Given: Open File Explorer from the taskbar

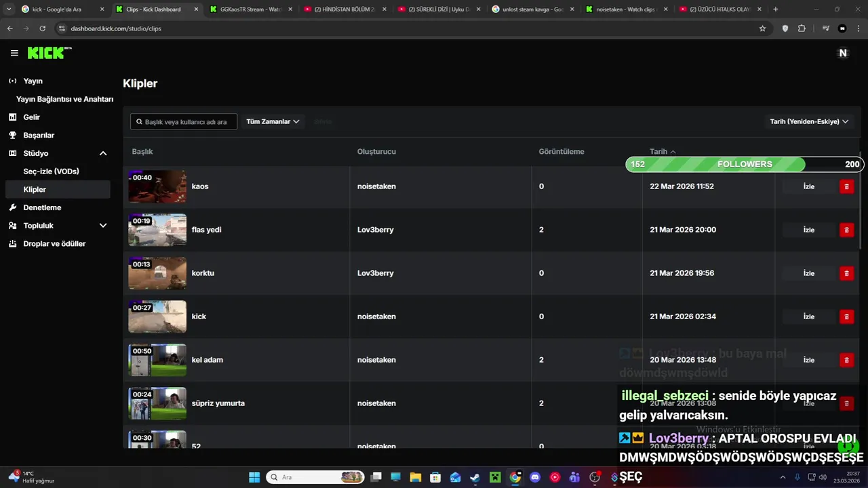Looking at the screenshot, I should [416, 477].
